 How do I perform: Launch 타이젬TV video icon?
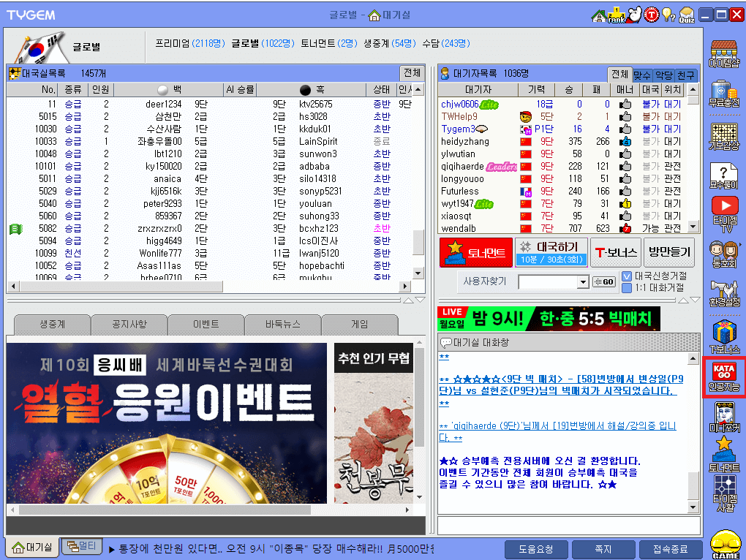point(724,214)
